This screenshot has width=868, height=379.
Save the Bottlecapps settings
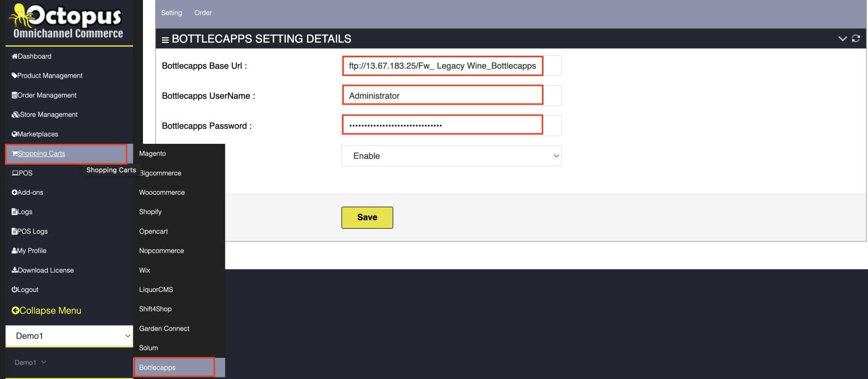click(367, 218)
